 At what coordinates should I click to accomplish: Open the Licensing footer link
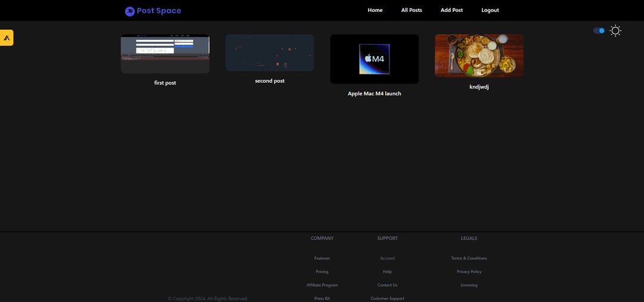click(x=469, y=285)
